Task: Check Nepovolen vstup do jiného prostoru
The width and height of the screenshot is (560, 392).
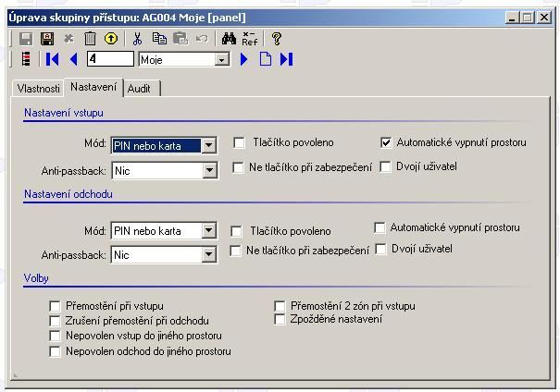Action: coord(56,336)
